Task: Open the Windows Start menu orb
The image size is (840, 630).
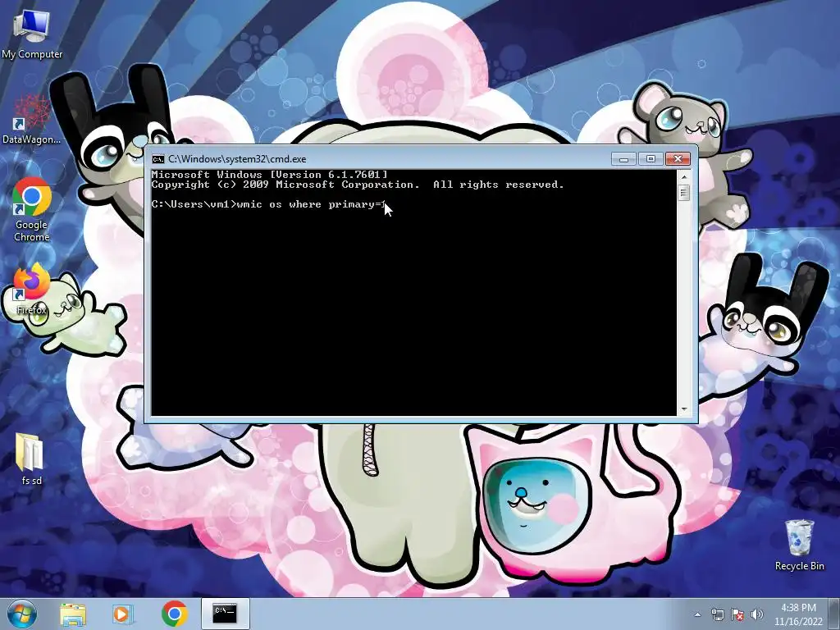Action: click(22, 614)
